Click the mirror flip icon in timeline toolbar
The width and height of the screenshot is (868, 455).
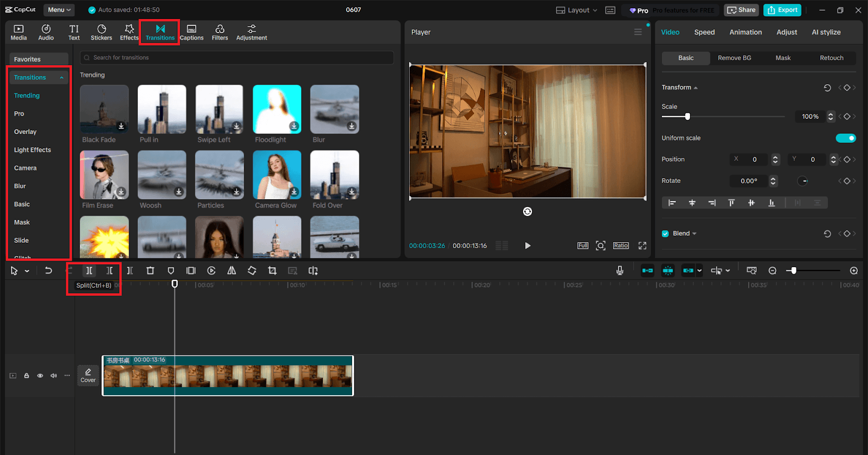(x=232, y=270)
